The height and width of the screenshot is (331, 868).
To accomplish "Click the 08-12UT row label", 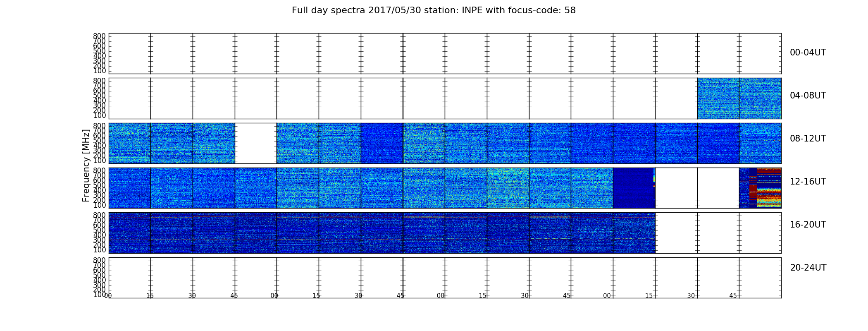I will 808,139.
